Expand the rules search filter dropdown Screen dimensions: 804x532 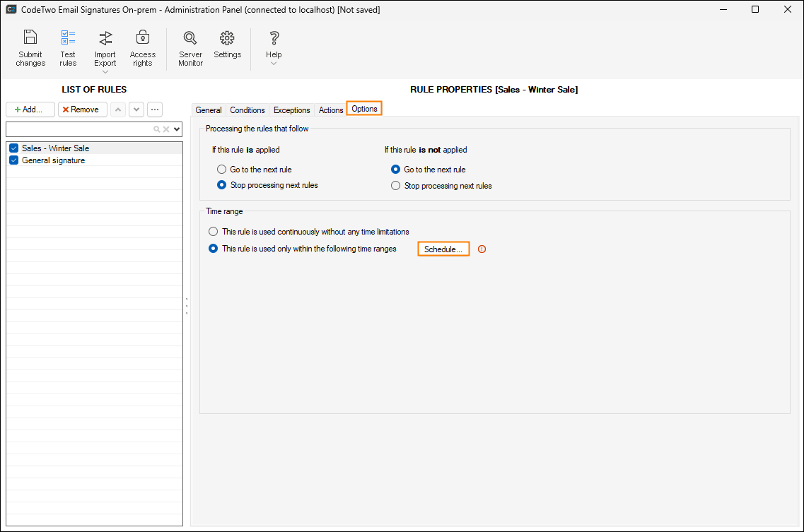point(177,129)
